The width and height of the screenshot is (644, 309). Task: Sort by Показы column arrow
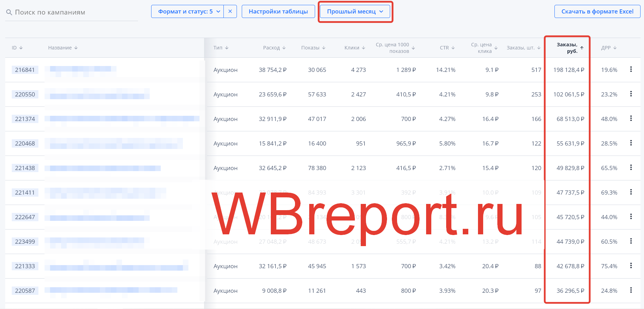tap(324, 48)
